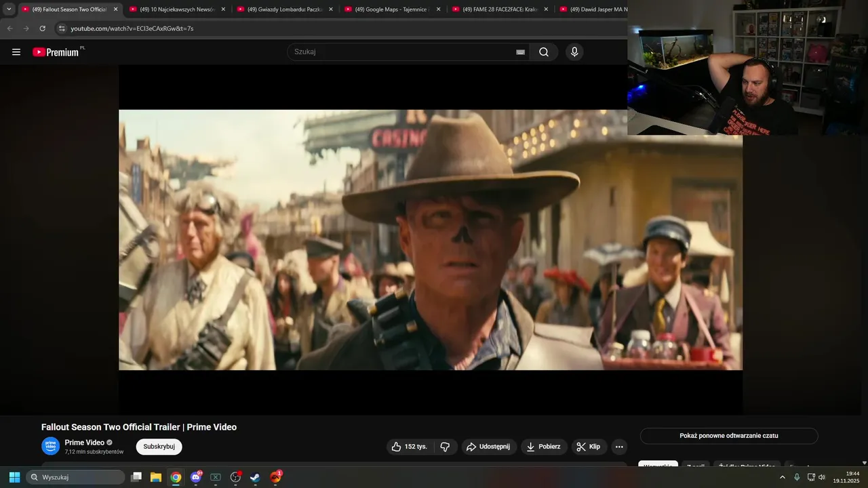Close the 10 Najciekawszych Newsów tab

223,9
